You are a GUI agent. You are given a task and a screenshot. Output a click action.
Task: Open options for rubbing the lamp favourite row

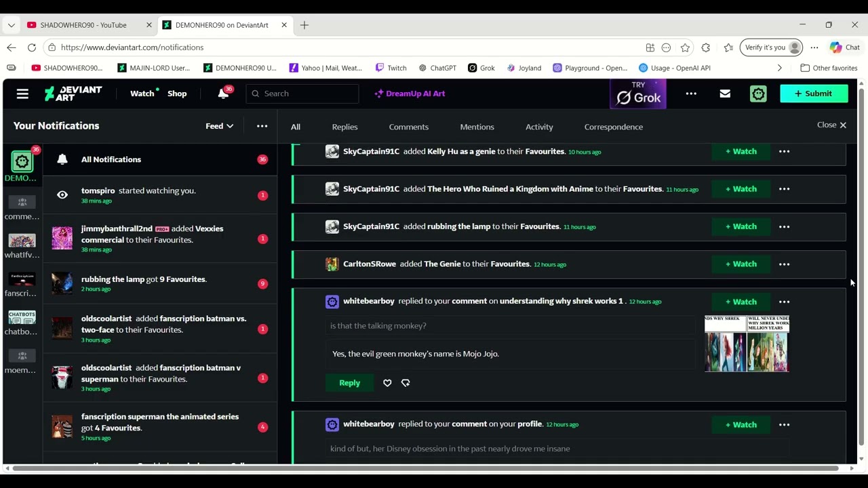tap(785, 226)
